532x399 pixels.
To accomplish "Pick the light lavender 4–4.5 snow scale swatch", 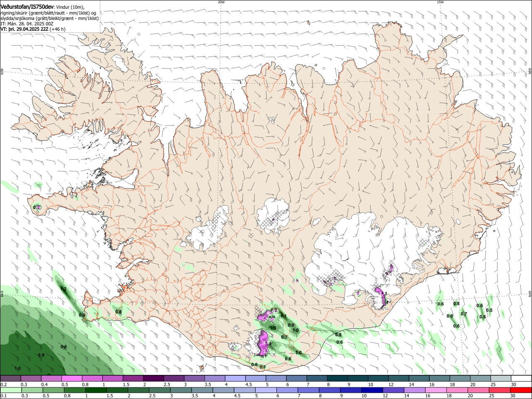I will (235, 378).
